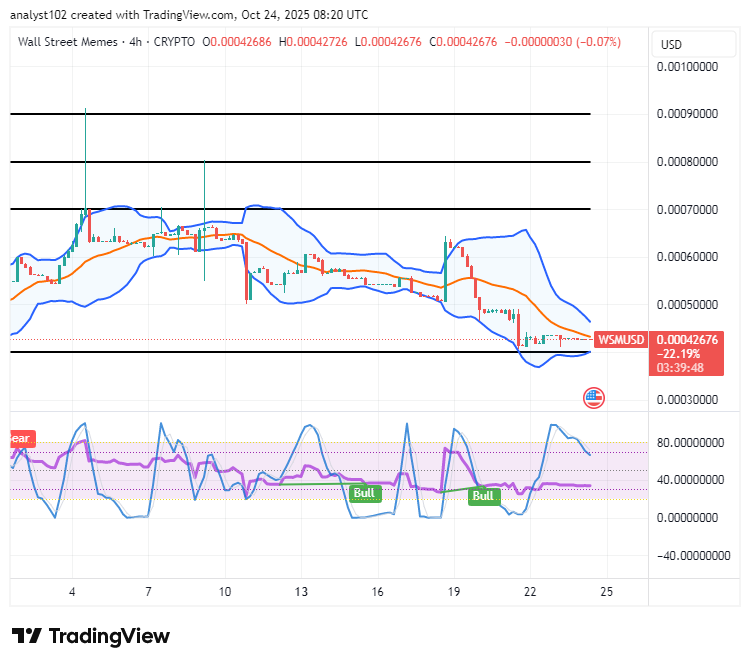Click the WSMUSD price label tag
Viewport: 750px width, 666px height.
621,340
